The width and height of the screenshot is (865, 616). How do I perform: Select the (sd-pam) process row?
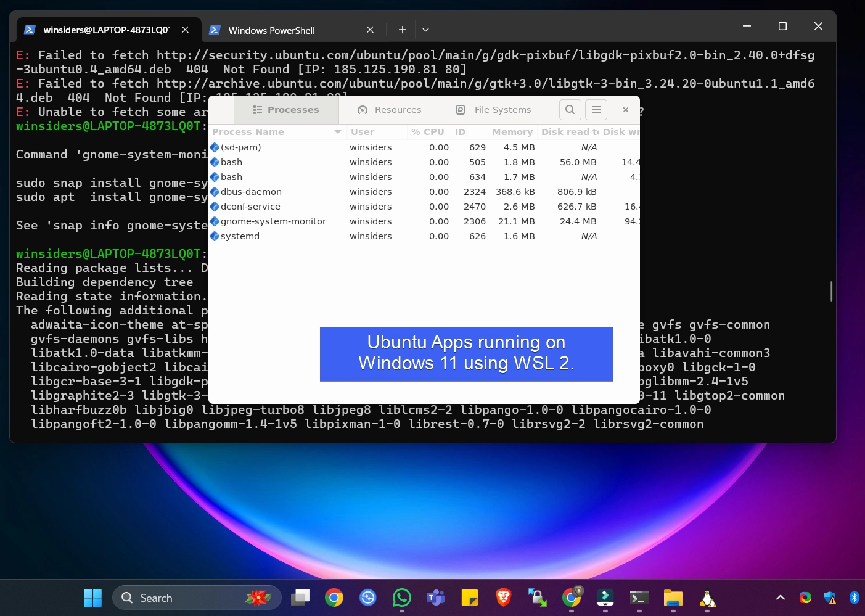click(x=424, y=147)
